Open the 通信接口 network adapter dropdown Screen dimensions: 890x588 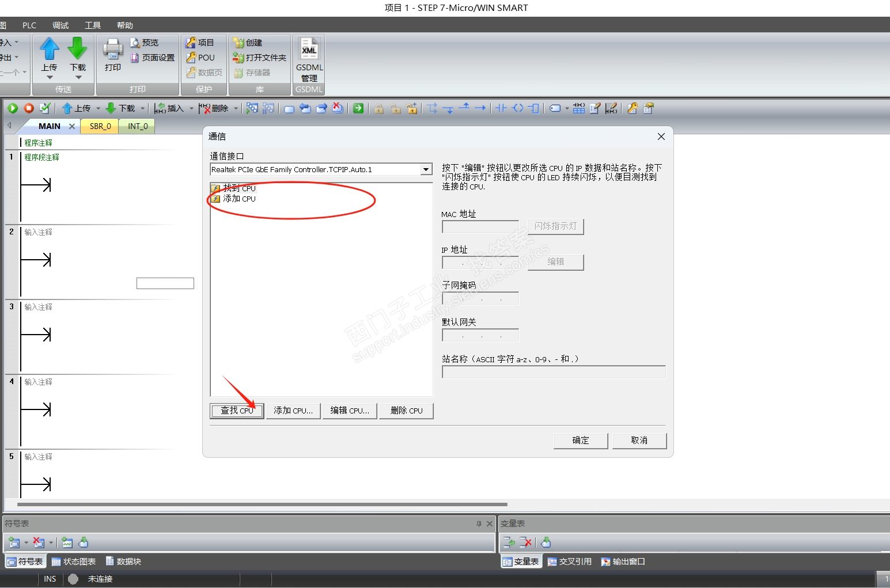point(426,169)
